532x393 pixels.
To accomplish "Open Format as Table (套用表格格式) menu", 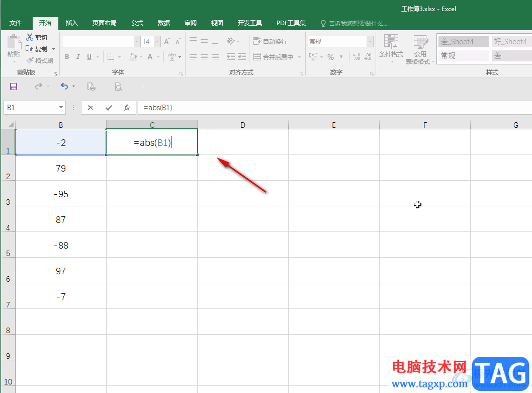I will (x=420, y=49).
